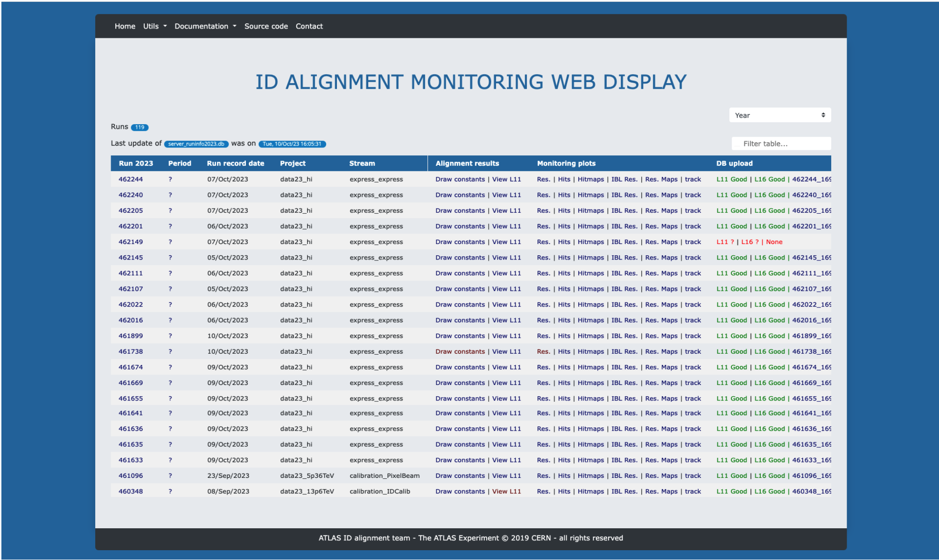Open Hits plots for run 462111
The image size is (939, 560).
[564, 273]
